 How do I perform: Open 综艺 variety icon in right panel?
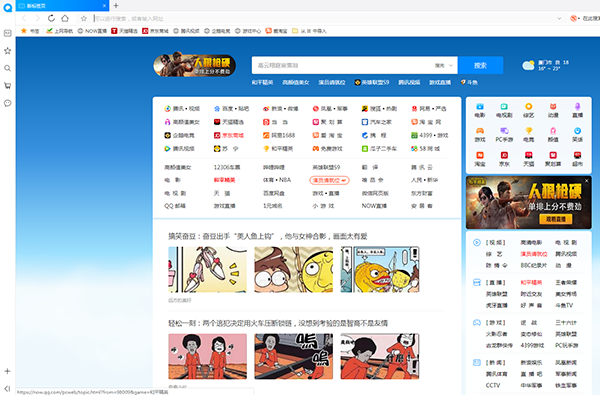[528, 110]
